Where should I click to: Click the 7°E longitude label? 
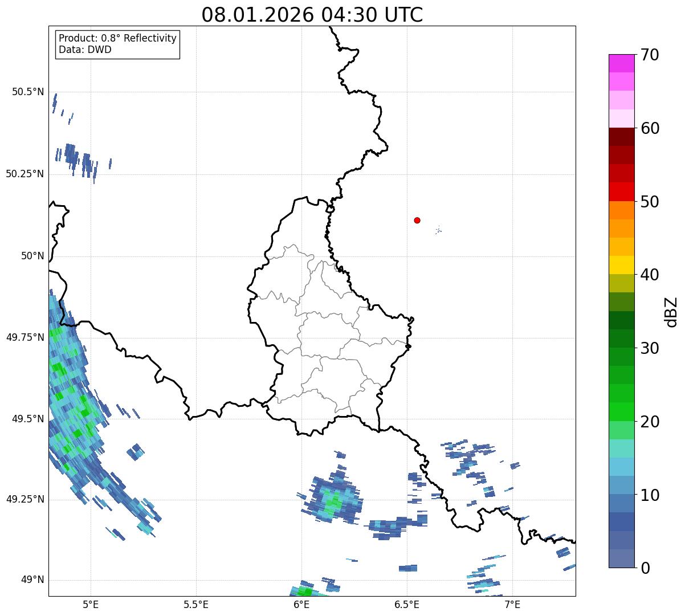coord(512,605)
